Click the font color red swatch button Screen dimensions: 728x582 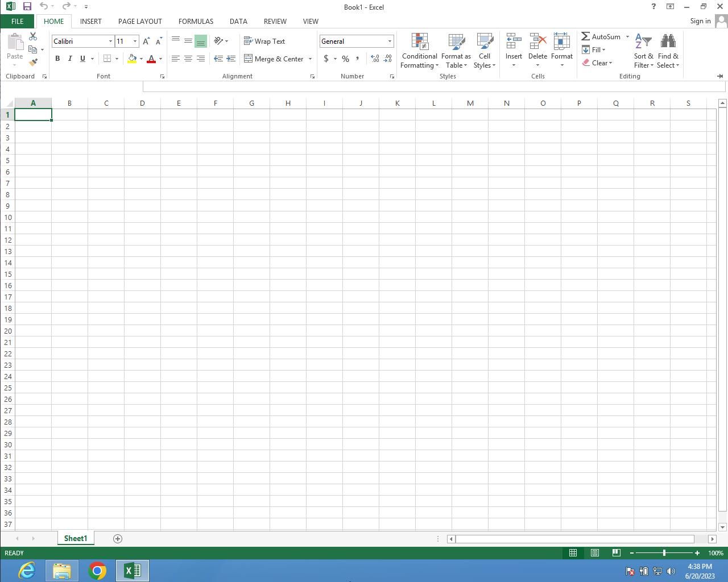click(x=151, y=59)
